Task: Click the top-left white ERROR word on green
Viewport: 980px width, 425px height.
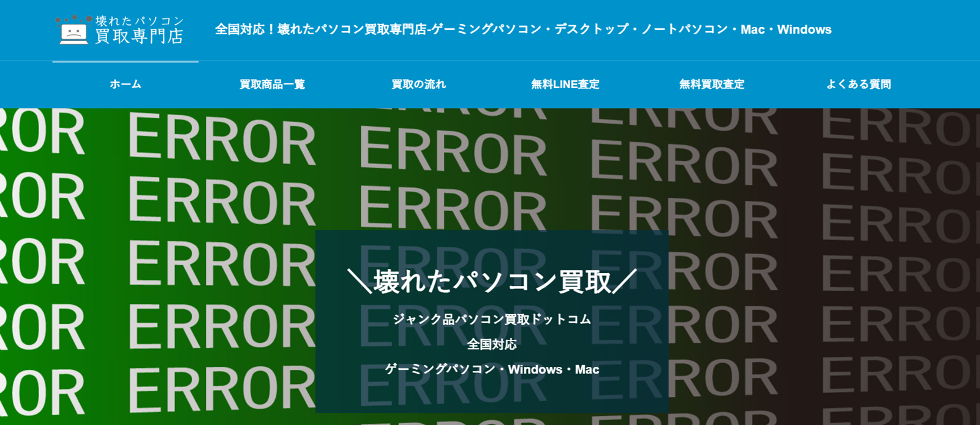Action: click(x=222, y=141)
